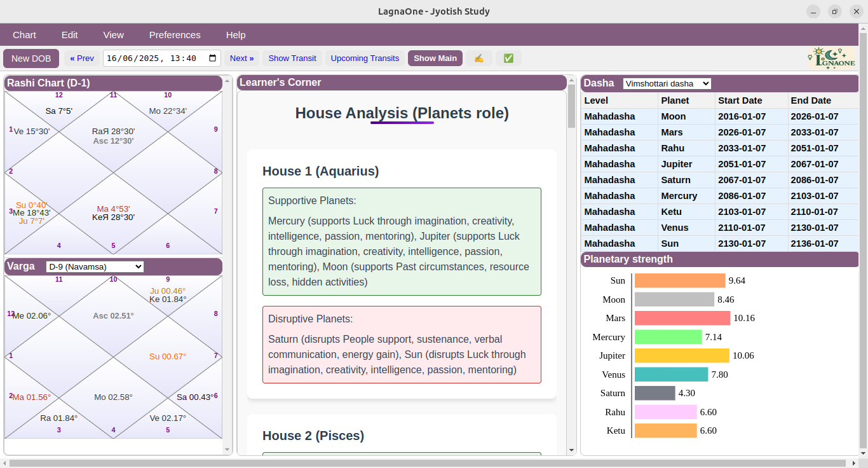Click the Mercury strength bar
868x468 pixels.
(x=668, y=337)
